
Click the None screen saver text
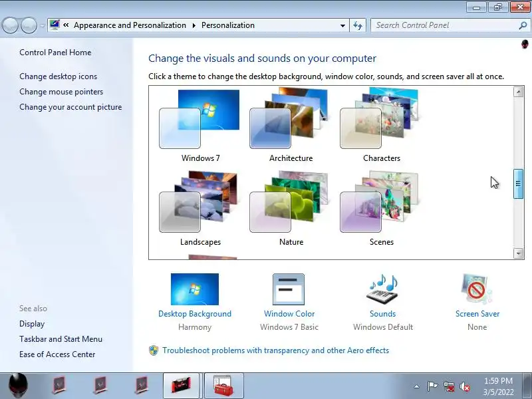point(477,327)
